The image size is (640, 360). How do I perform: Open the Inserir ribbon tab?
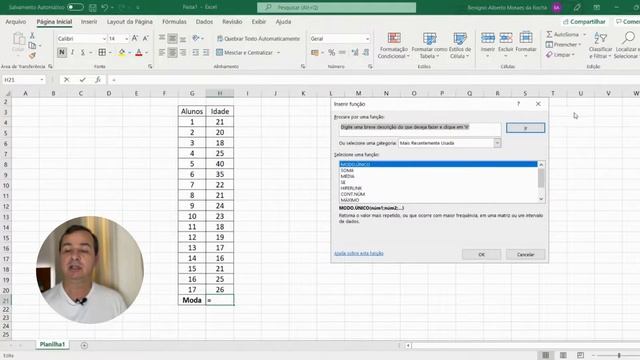89,22
